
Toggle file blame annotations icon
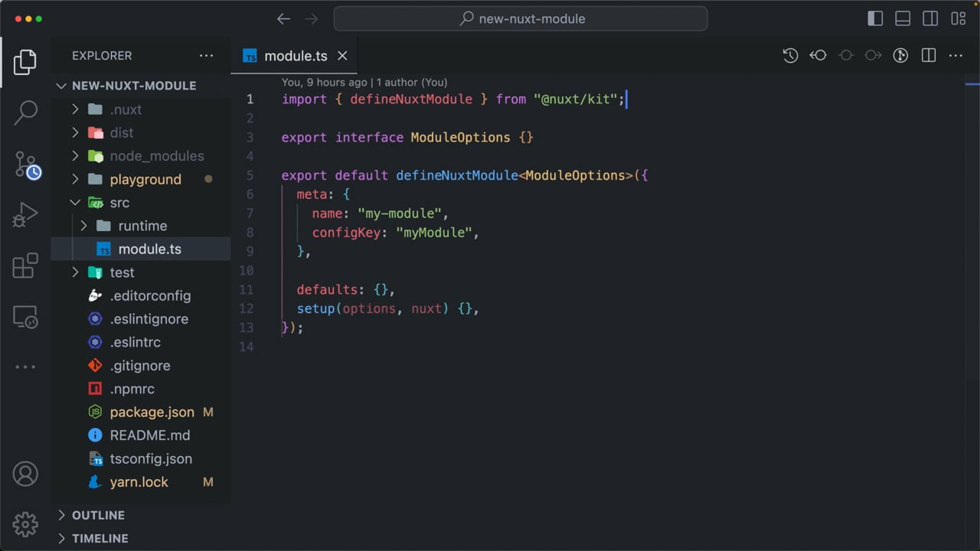pos(900,55)
